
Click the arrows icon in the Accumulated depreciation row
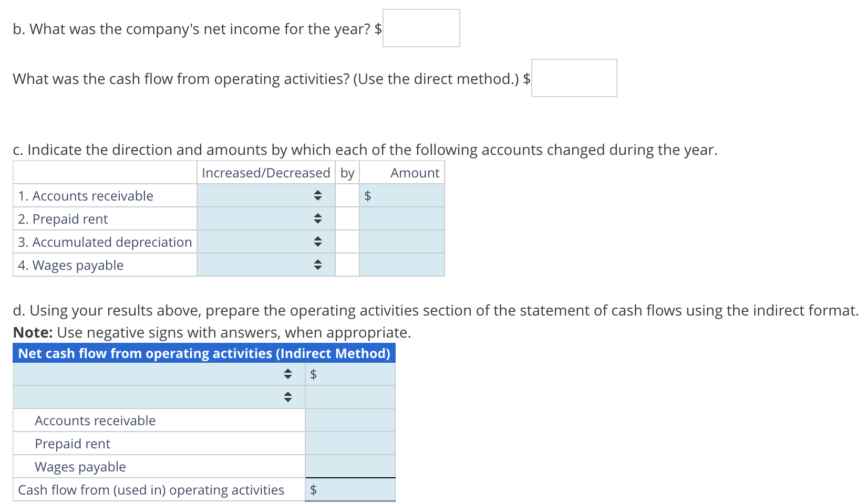point(317,241)
